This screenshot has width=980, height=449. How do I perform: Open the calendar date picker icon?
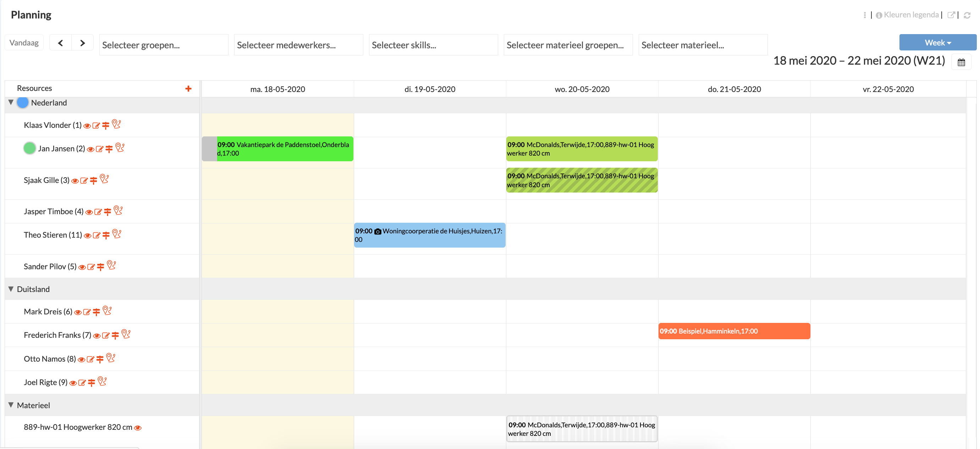pyautogui.click(x=961, y=63)
